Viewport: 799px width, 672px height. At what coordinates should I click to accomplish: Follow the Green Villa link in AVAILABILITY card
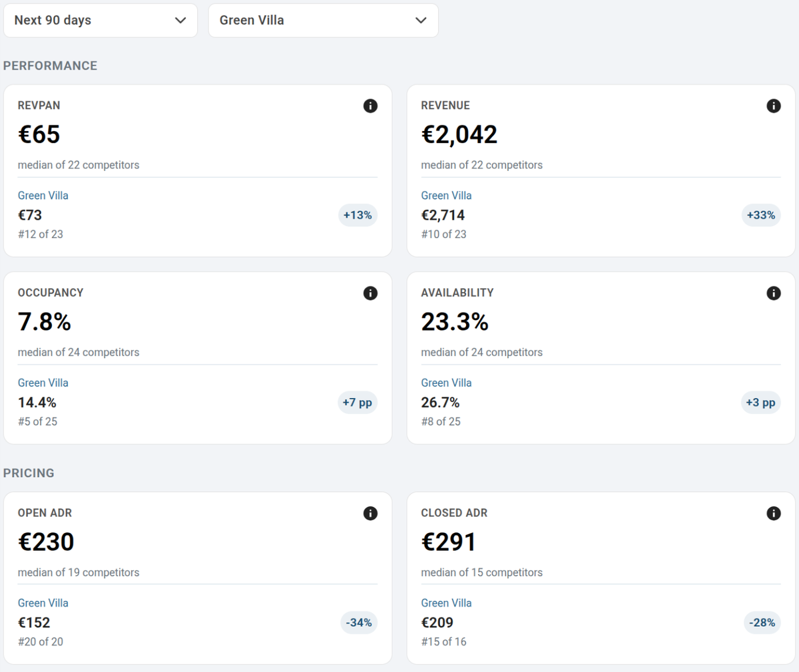click(446, 383)
